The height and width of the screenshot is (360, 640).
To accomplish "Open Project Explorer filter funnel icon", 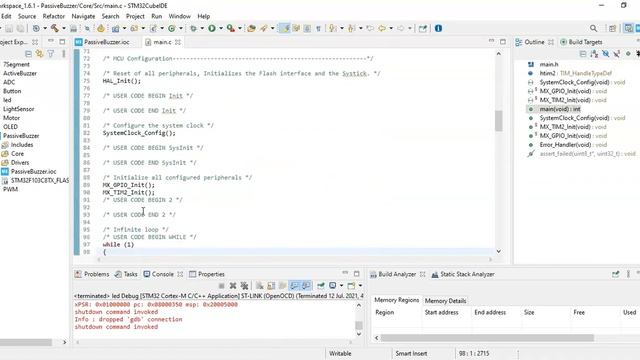I will [x=51, y=54].
